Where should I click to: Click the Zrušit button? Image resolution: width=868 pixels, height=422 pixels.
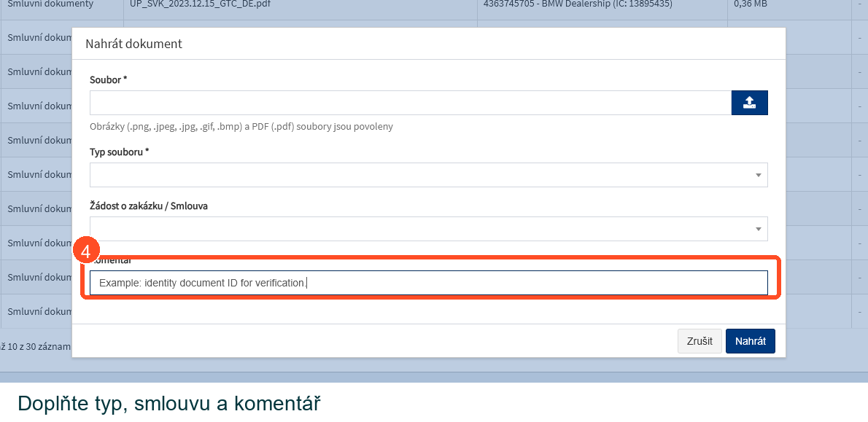tap(700, 341)
